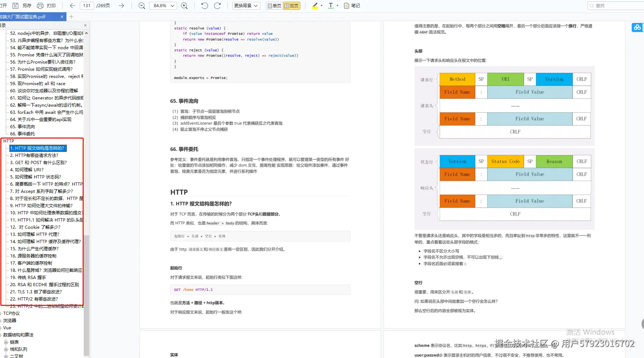644x358 pixels.
Task: Open outline item '19. 传统 RSA 握手'
Action: tap(28, 278)
